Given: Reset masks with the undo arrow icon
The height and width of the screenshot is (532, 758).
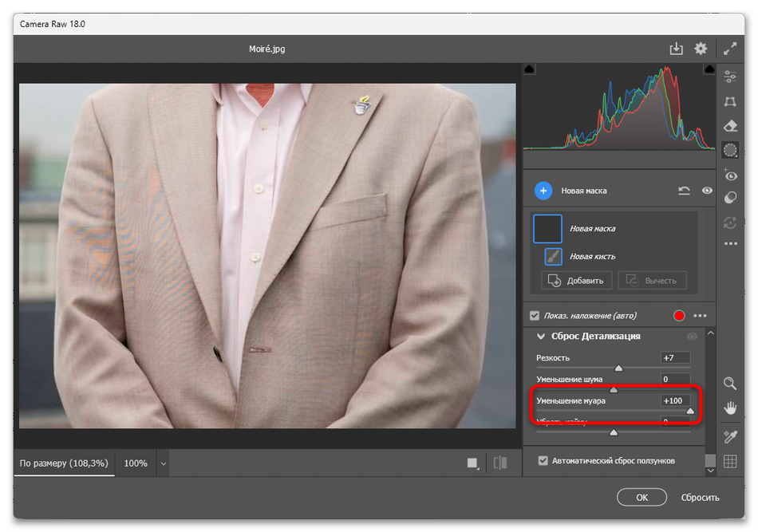Looking at the screenshot, I should coord(684,191).
